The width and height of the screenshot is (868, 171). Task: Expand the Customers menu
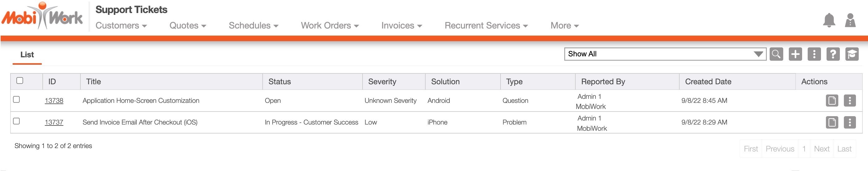point(121,26)
